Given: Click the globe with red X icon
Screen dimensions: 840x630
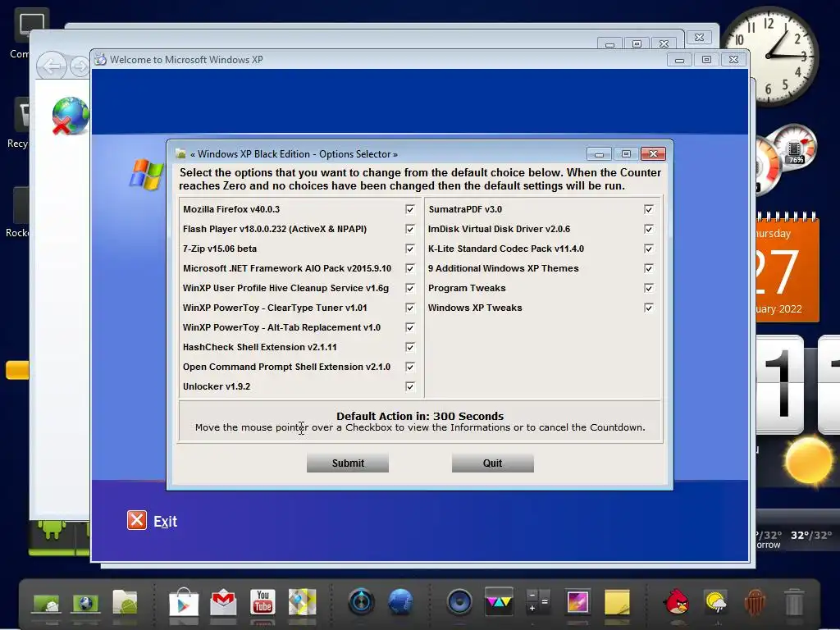Looking at the screenshot, I should (70, 116).
